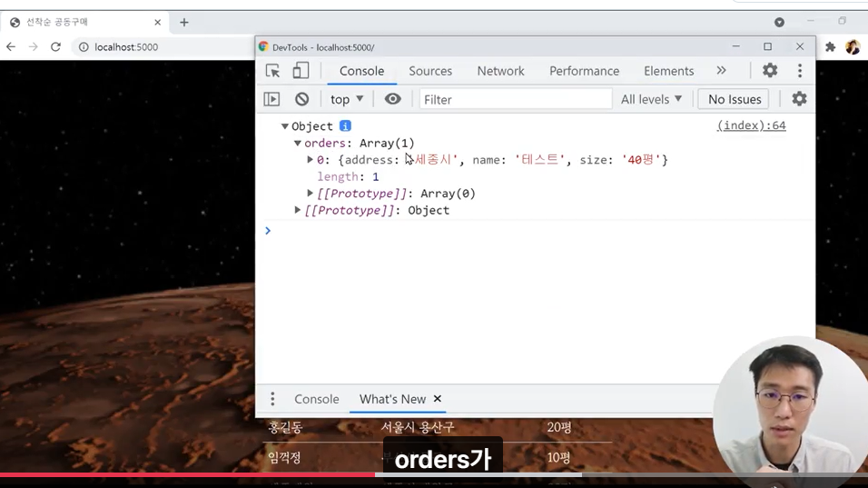Expand the [[Prototype]]: Array(0) node

[310, 194]
